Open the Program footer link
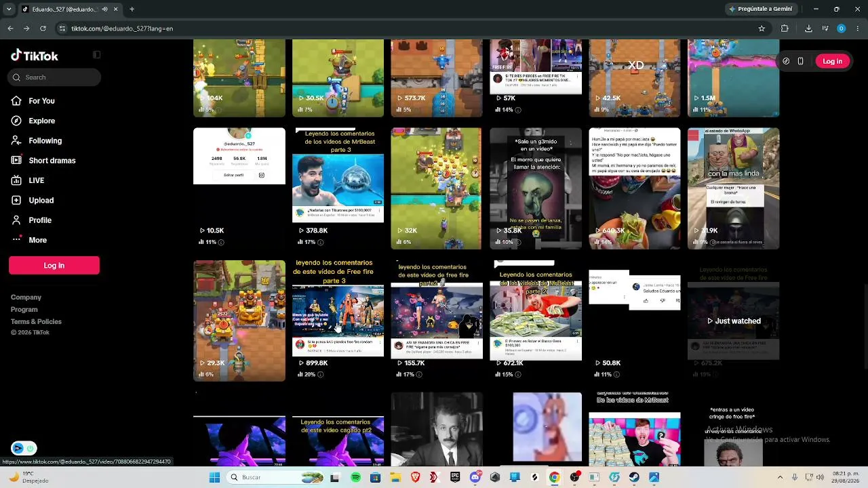 (24, 309)
